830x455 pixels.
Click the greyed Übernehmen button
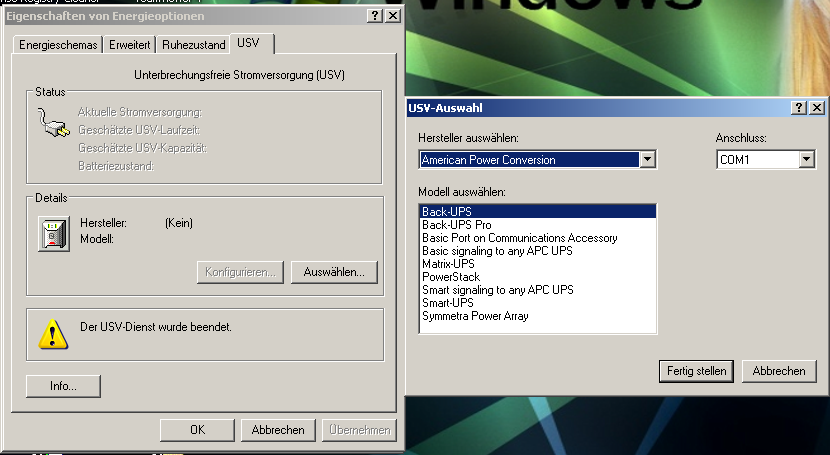(x=359, y=430)
